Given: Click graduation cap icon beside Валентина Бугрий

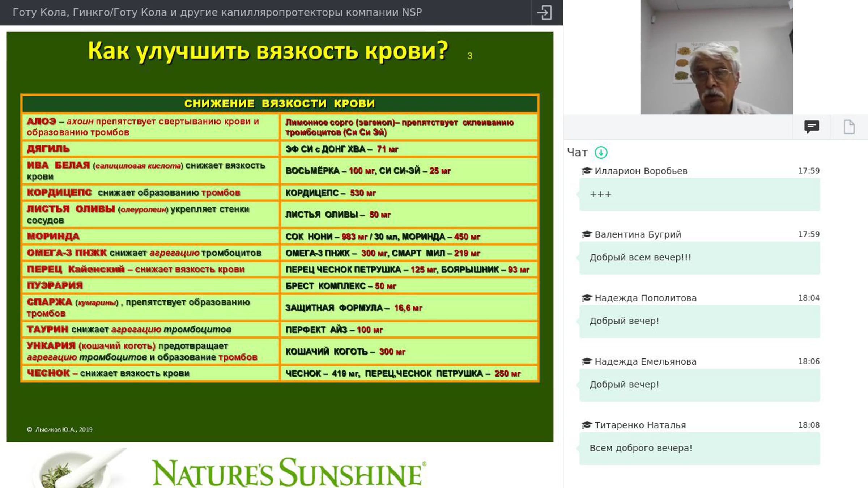Looking at the screenshot, I should 586,234.
